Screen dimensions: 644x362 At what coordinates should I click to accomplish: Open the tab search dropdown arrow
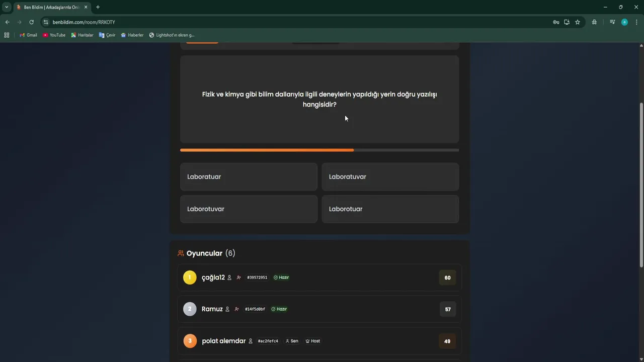click(x=7, y=7)
